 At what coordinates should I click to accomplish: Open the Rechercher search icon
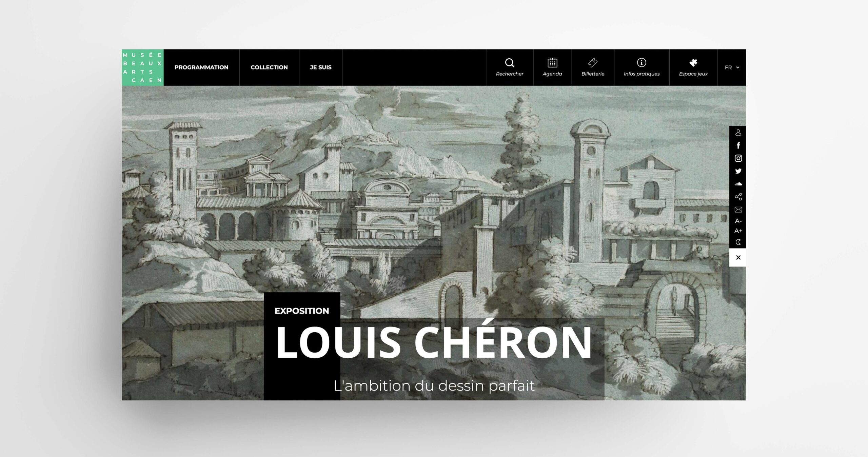[x=510, y=63]
